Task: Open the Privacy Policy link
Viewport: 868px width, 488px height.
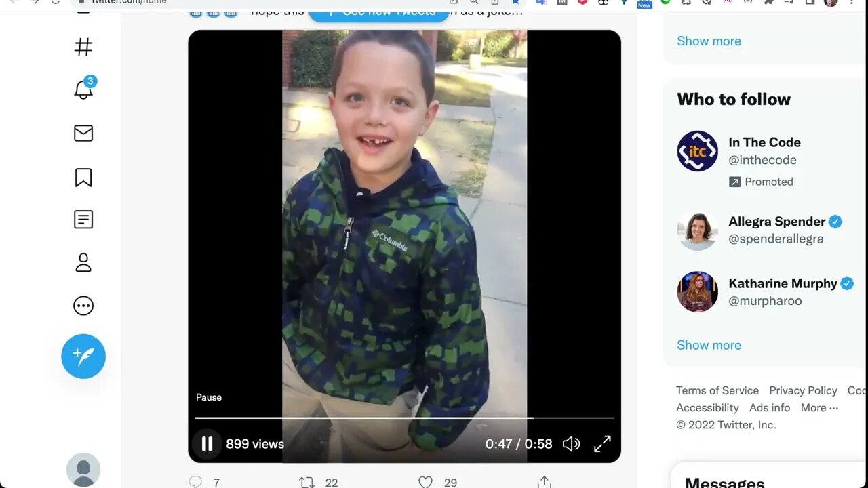Action: coord(803,390)
